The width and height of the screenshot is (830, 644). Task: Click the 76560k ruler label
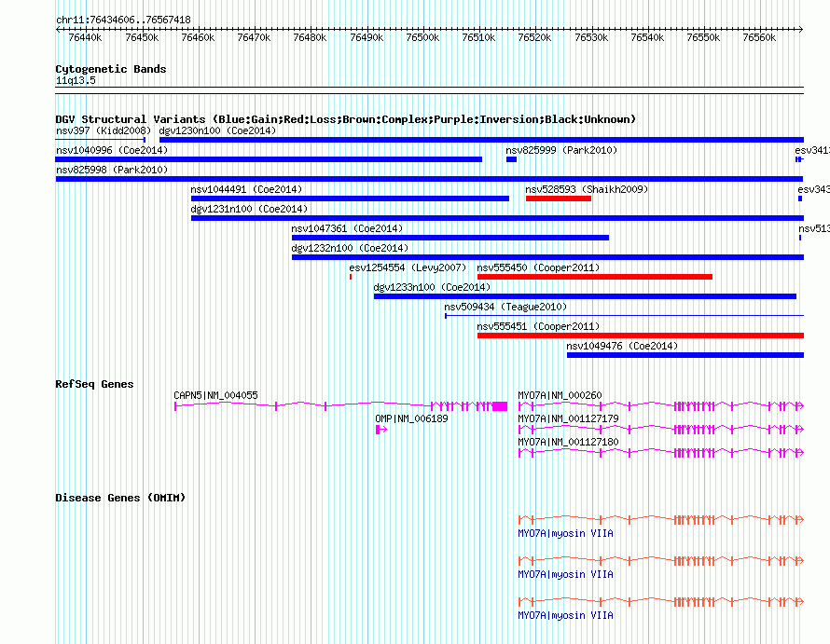pyautogui.click(x=760, y=37)
